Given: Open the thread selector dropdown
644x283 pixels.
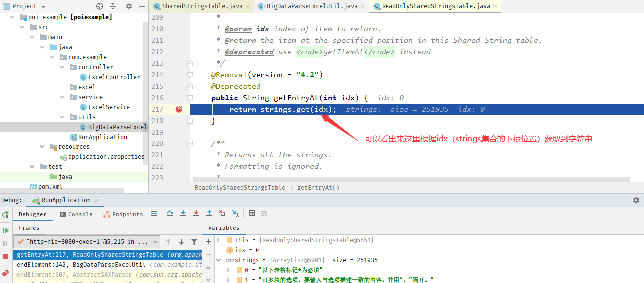Looking at the screenshot, I should [x=87, y=241].
